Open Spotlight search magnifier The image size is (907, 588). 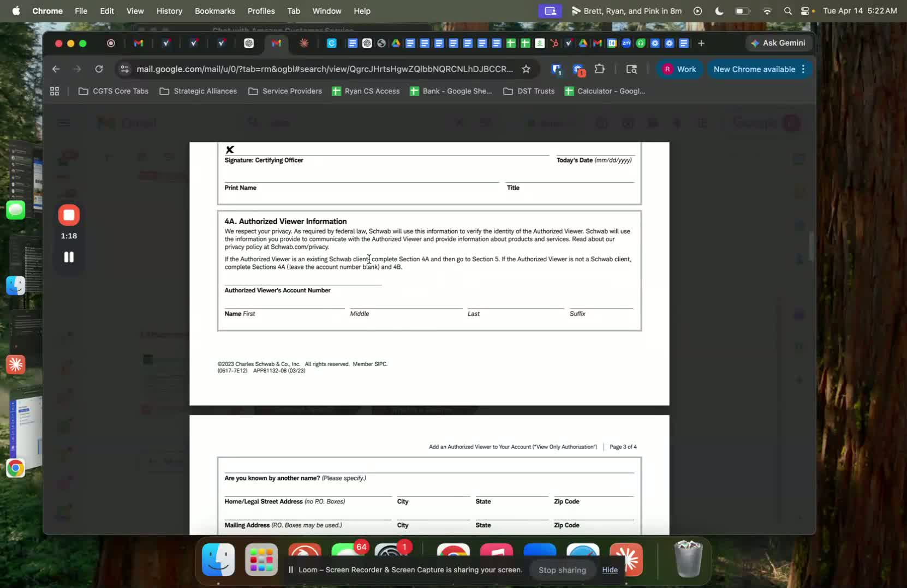tap(787, 11)
